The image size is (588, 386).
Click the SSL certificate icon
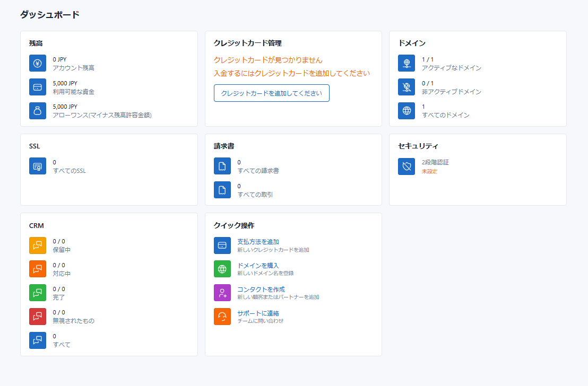click(38, 166)
